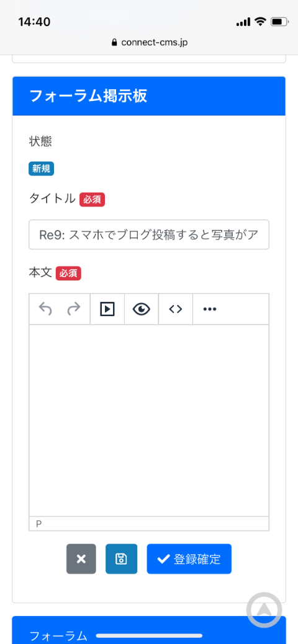Viewport: 298px width, 644px height.
Task: Expand more toolbar options with the three dots
Action: [210, 309]
